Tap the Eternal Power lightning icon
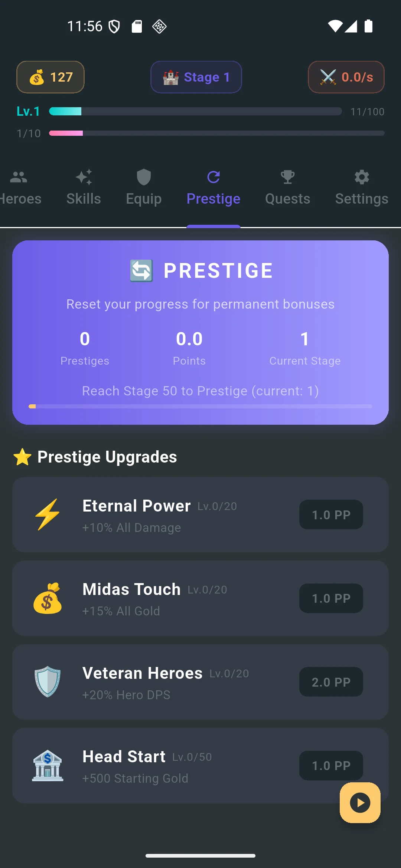This screenshot has height=868, width=401. coord(48,514)
